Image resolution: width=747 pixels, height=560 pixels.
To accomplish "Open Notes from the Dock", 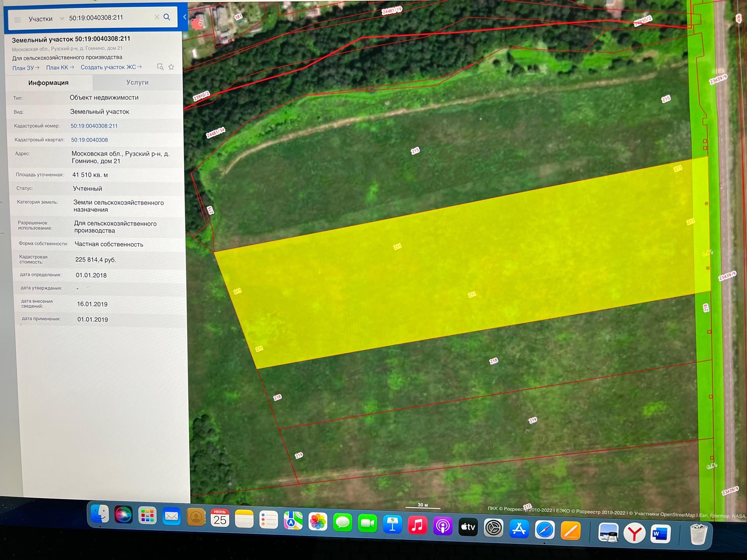I will (x=244, y=519).
